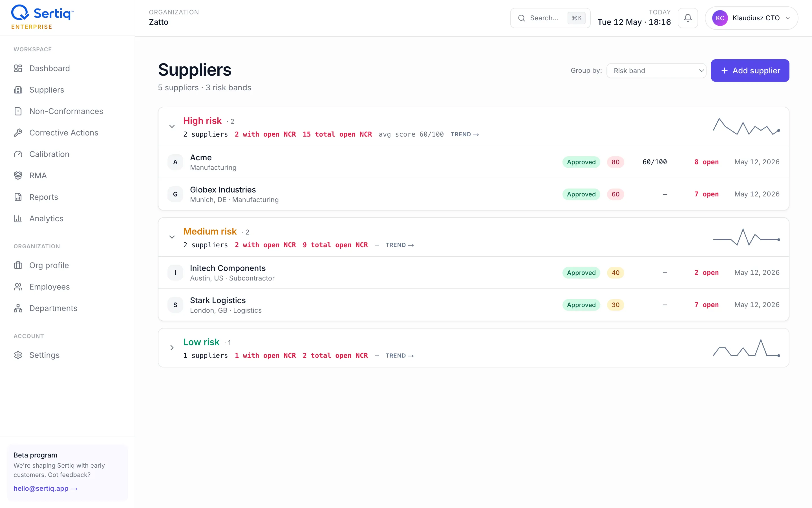Viewport: 812px width, 508px height.
Task: Click Initech's "2 open" NCR count
Action: point(706,272)
